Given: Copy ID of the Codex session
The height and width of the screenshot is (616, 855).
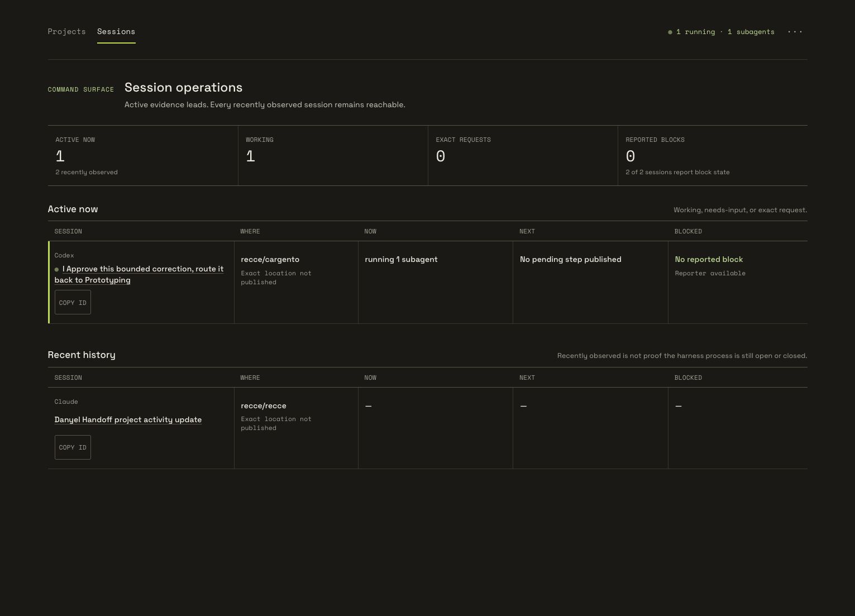Looking at the screenshot, I should (x=73, y=302).
